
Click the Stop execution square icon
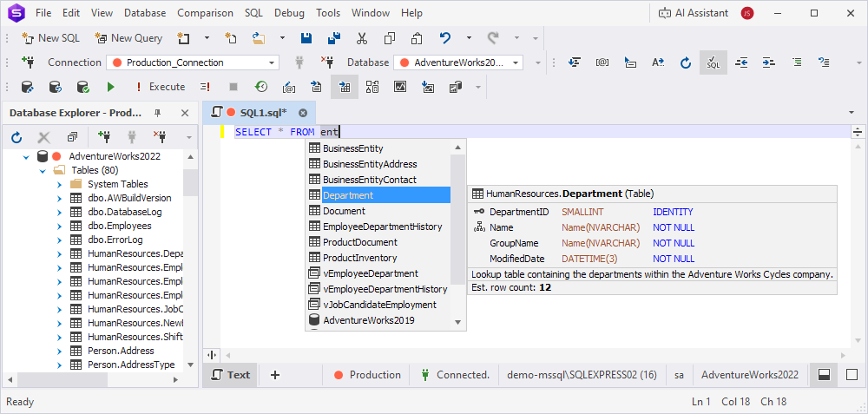tap(233, 87)
